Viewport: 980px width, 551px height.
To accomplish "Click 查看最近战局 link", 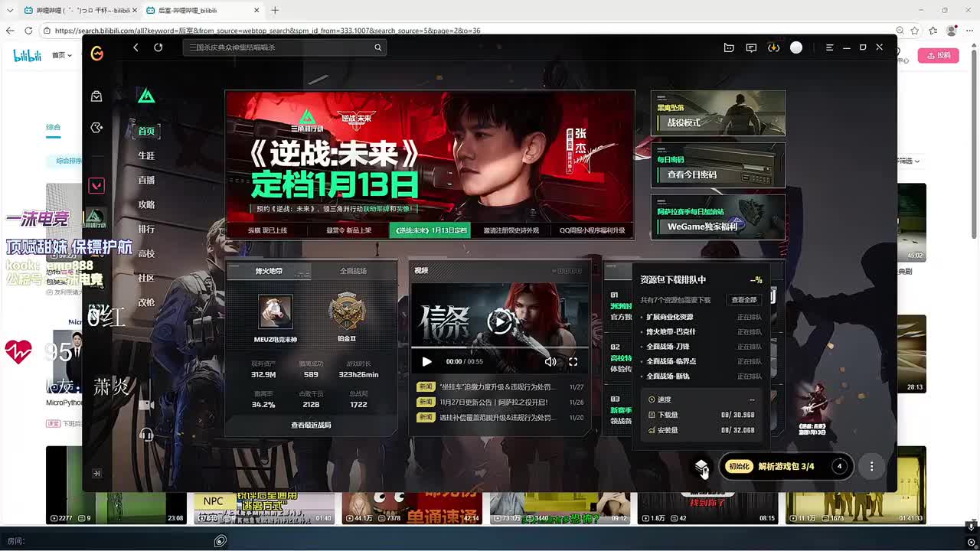I will [x=311, y=425].
